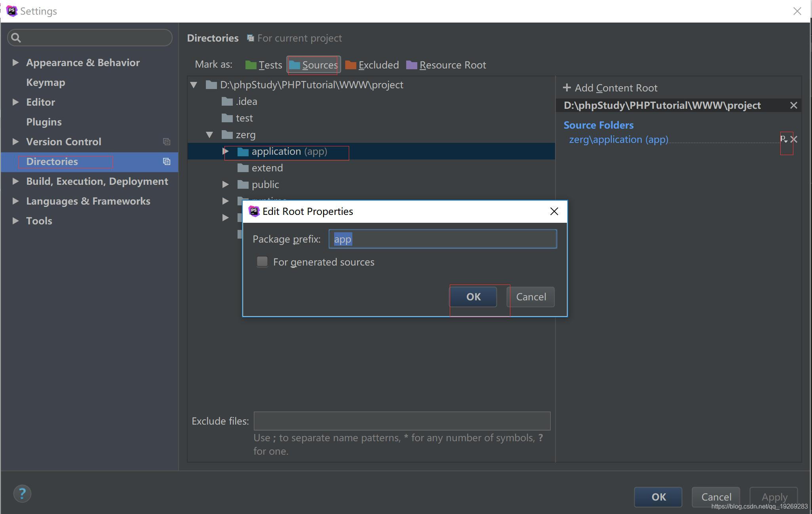Remove the project content root with X
Screen dimensions: 812x514
[x=793, y=105]
